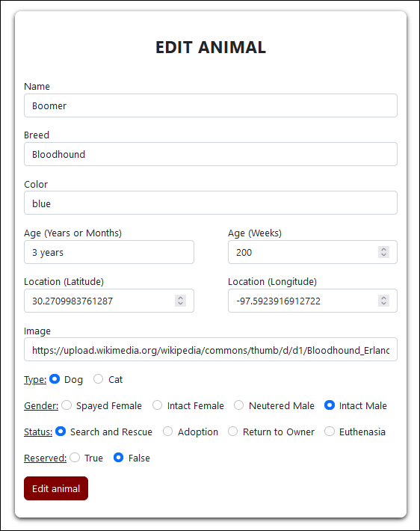Click the Edit animal button
Viewport: 420px width, 531px height.
pos(56,488)
